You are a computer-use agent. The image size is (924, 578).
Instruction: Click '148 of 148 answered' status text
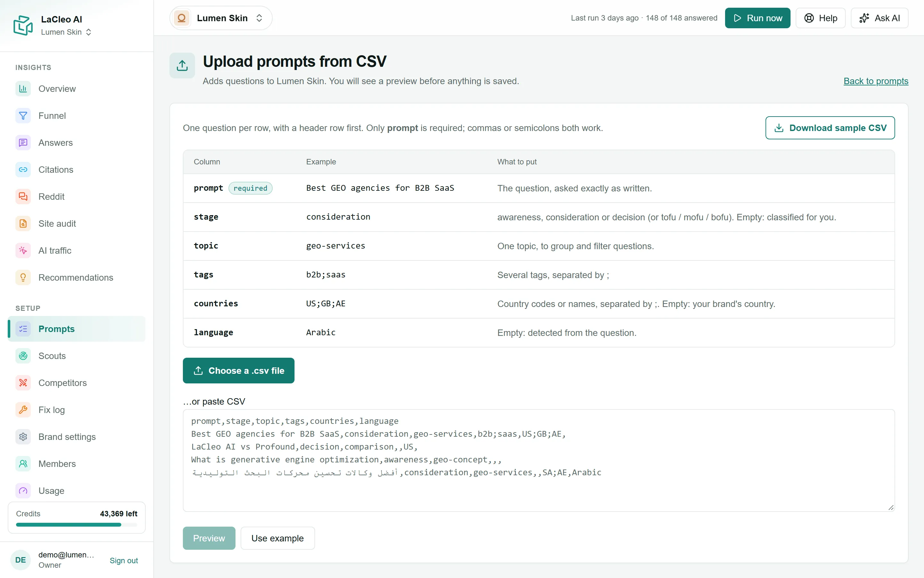point(681,18)
